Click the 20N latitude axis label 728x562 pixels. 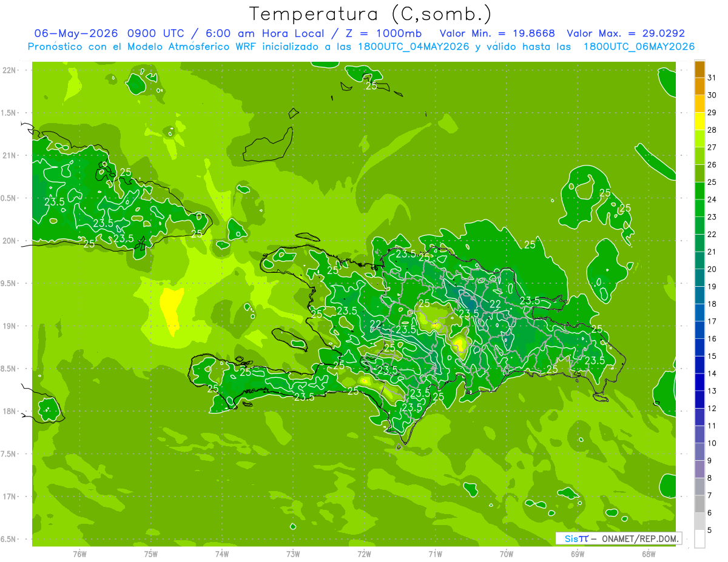point(10,241)
